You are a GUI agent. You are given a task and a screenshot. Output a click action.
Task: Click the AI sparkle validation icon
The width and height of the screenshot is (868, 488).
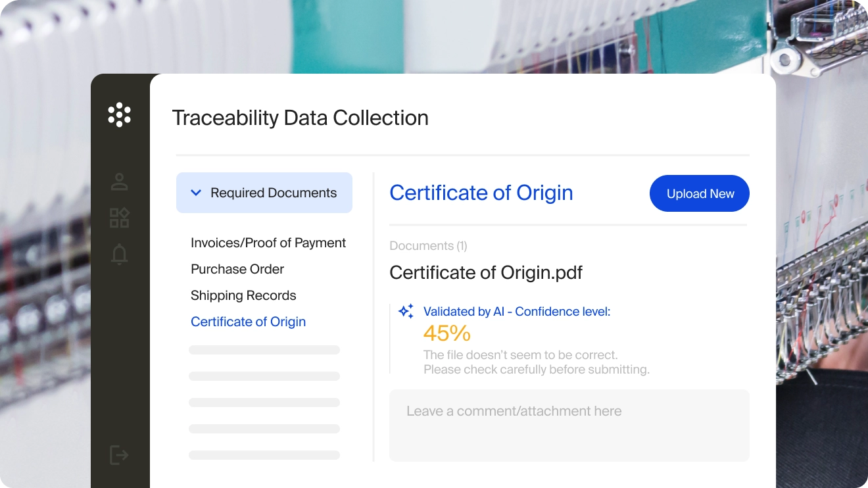point(406,312)
